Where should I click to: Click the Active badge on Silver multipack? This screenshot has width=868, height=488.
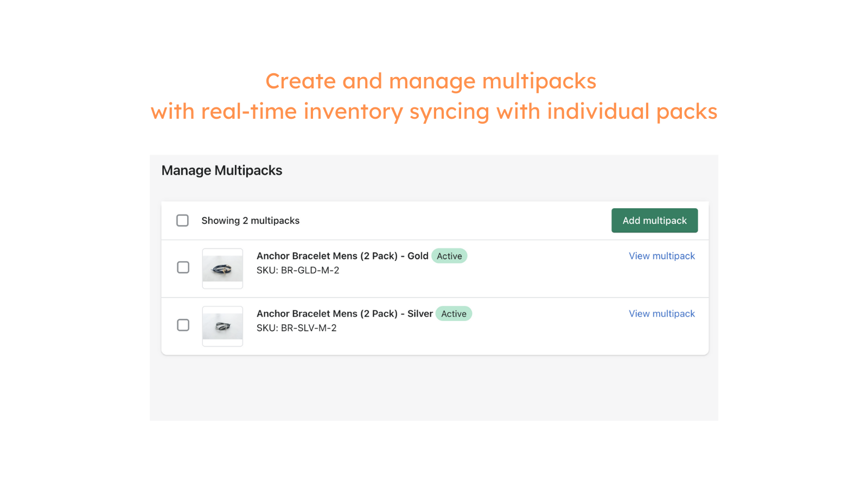454,313
